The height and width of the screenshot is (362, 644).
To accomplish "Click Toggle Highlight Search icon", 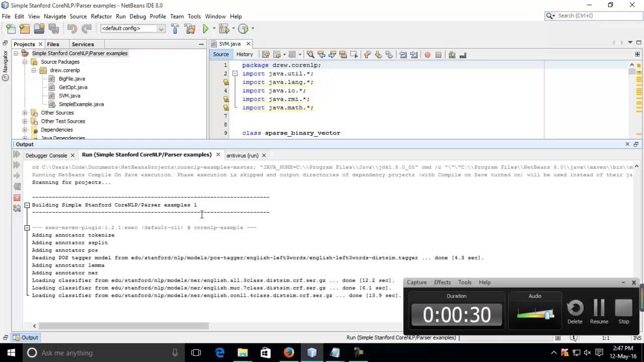I will [x=343, y=54].
